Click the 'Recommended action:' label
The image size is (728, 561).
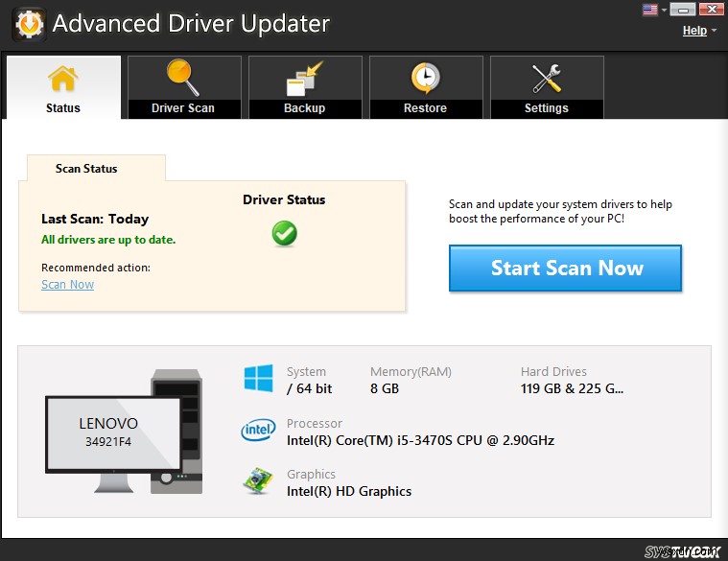(96, 268)
